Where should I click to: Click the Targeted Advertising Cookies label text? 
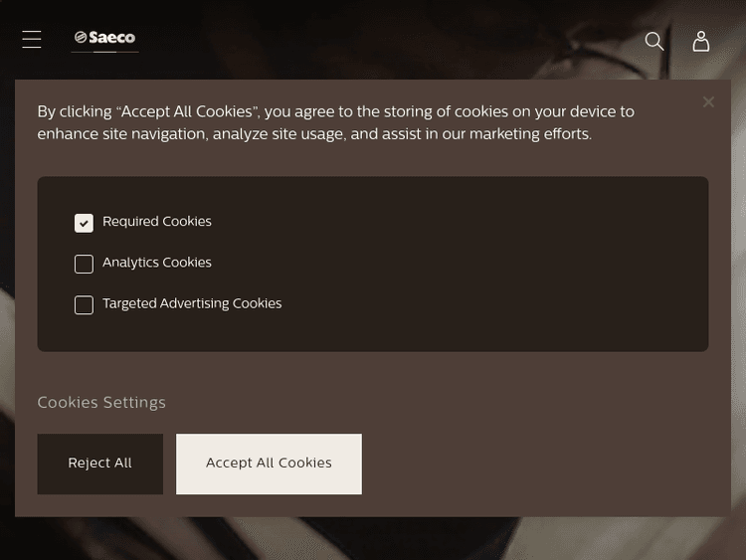(x=192, y=303)
